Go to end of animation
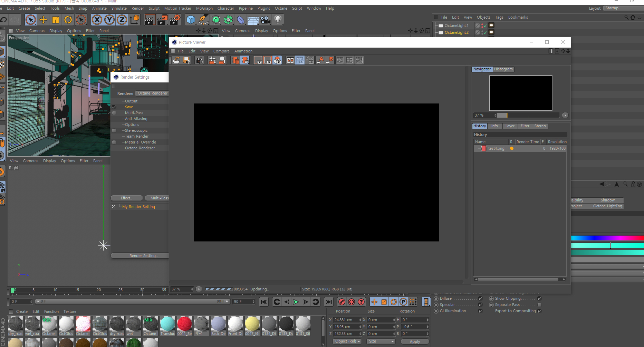 (329, 302)
